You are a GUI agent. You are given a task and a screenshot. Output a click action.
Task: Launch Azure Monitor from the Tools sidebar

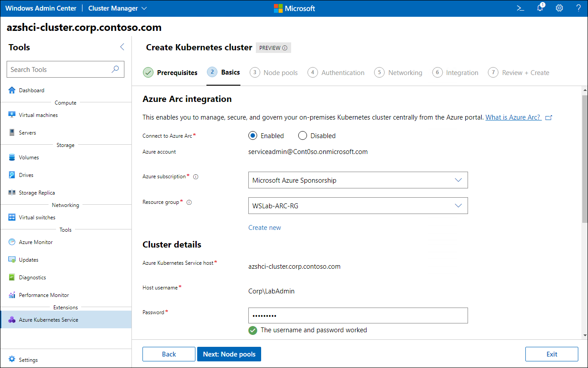[x=36, y=242]
